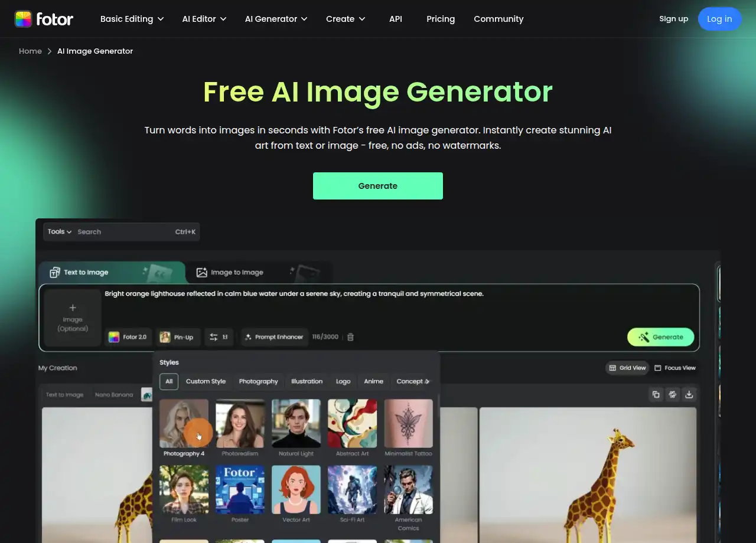Click the copy icon above the results
Image resolution: width=756 pixels, height=543 pixels.
(x=656, y=394)
